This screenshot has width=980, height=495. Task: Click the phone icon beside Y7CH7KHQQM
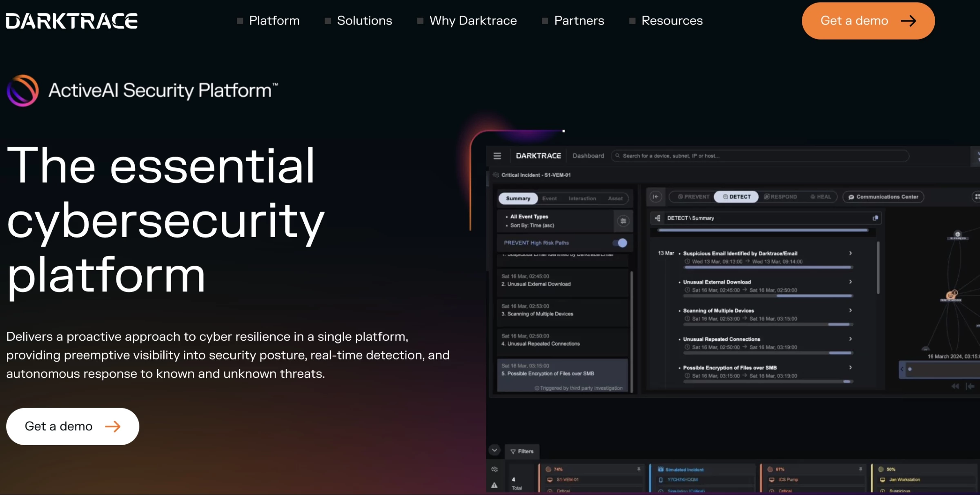[661, 480]
